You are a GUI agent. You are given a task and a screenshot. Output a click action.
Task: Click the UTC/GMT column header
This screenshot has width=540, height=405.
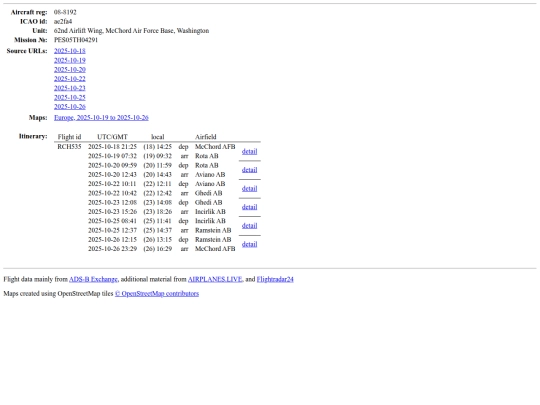click(x=112, y=137)
